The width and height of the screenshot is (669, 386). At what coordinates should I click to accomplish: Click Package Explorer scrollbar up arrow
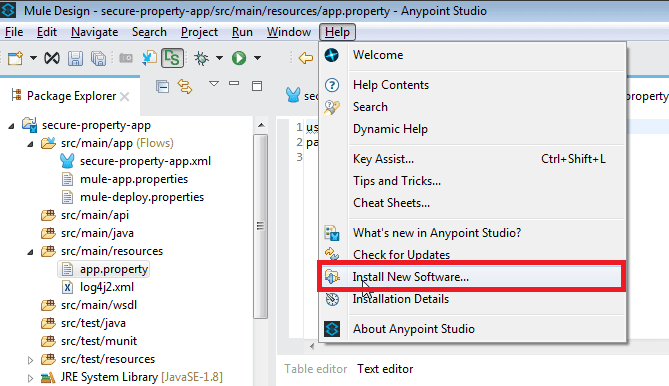pyautogui.click(x=261, y=125)
